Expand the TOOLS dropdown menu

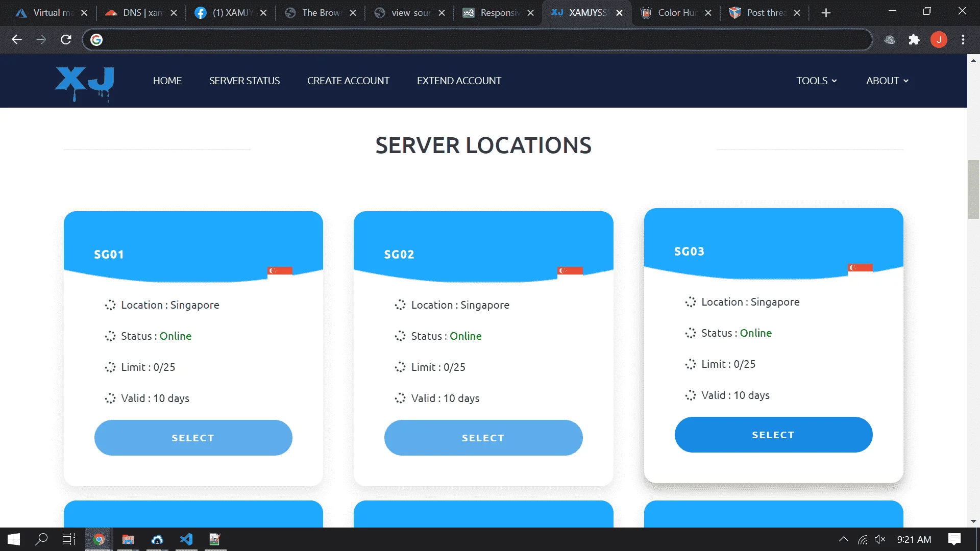[x=817, y=81]
